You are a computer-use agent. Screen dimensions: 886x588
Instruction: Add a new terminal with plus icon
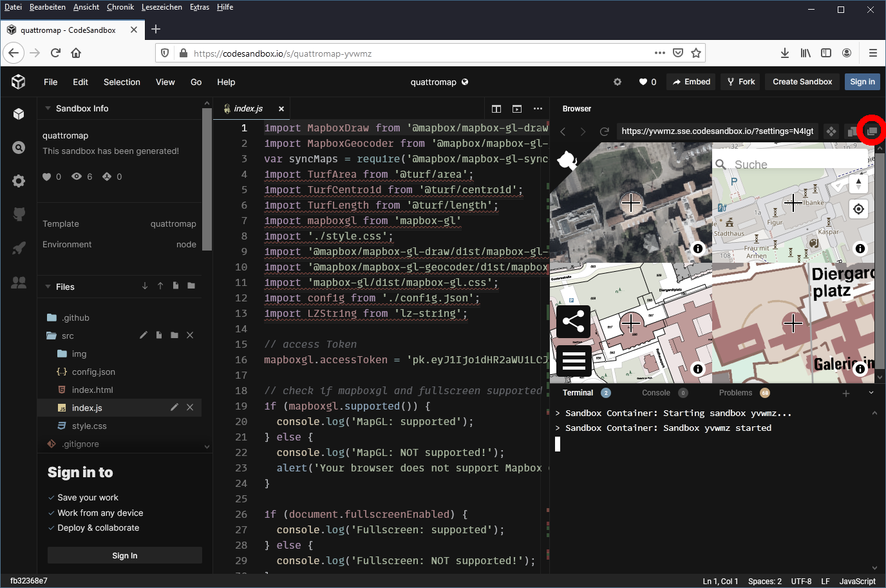tap(846, 393)
